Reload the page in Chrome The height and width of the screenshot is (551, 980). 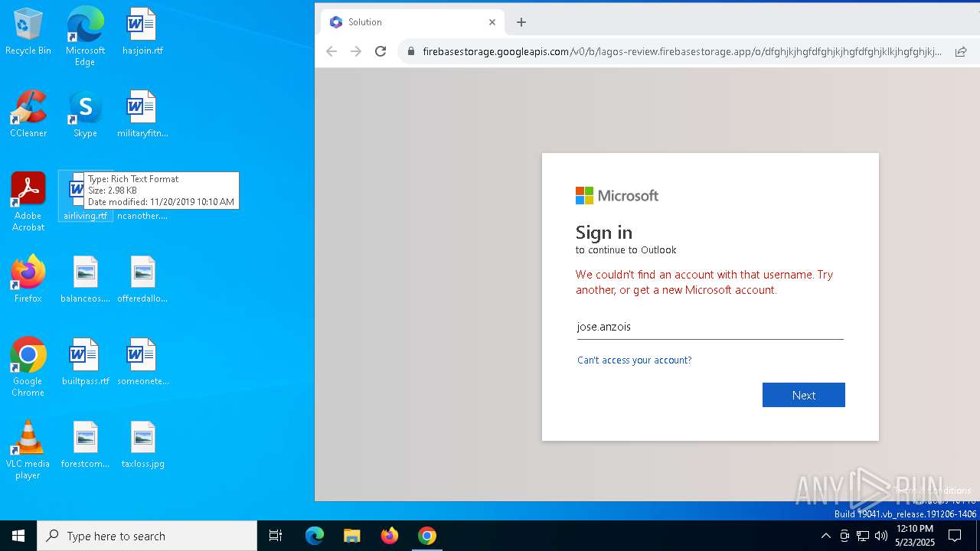381,51
